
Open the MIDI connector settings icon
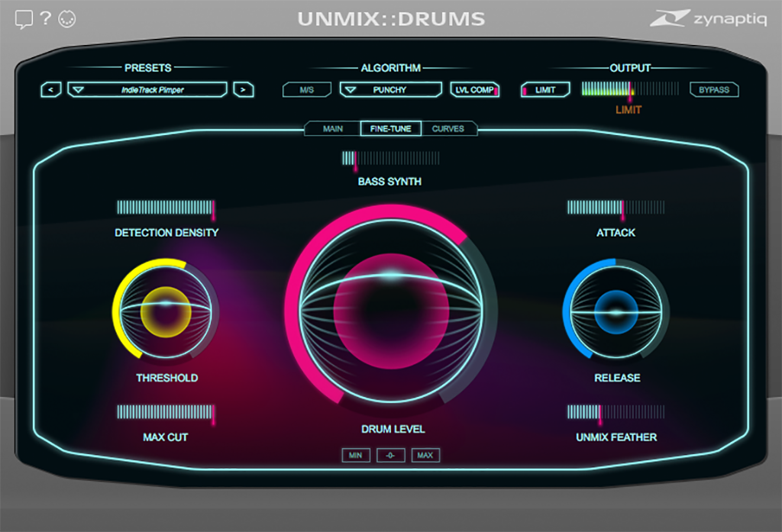[x=67, y=19]
